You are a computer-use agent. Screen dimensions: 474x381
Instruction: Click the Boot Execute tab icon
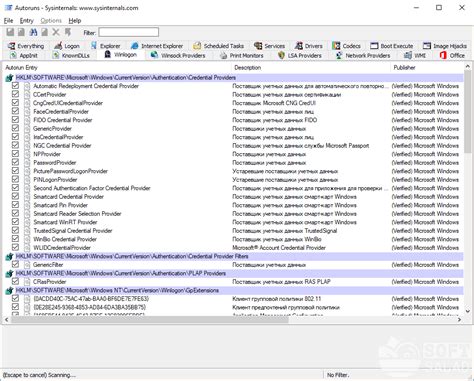[374, 46]
